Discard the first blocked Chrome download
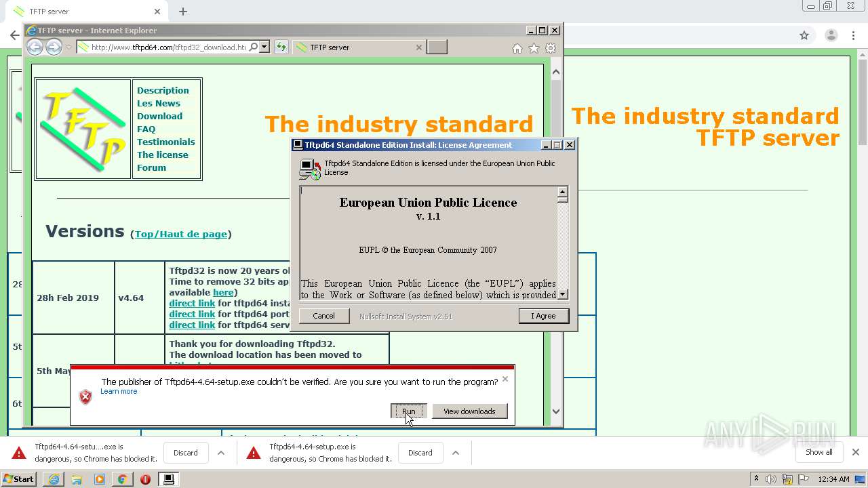This screenshot has height=488, width=868. click(x=185, y=453)
